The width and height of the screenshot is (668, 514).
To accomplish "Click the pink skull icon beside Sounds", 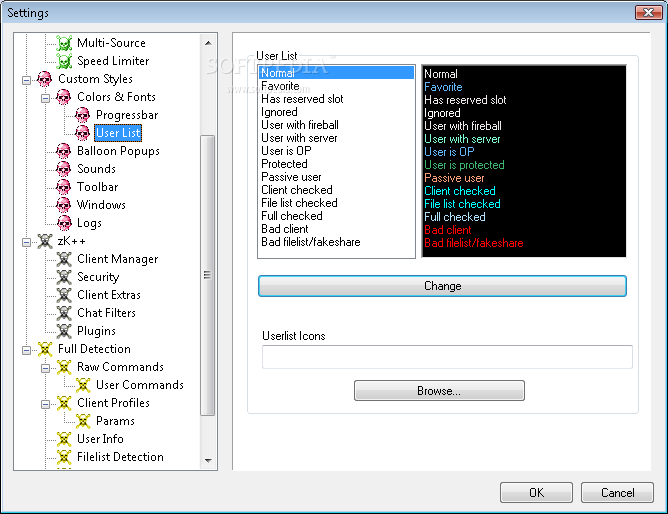I will 64,169.
